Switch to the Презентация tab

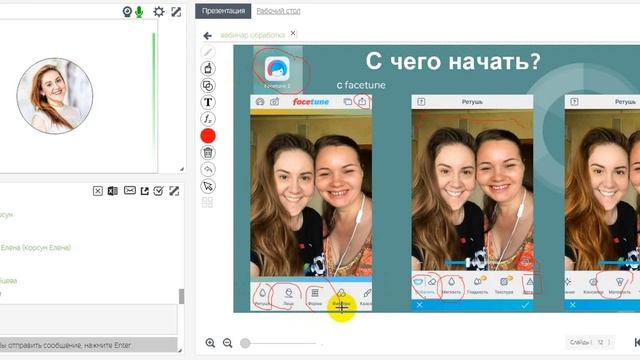point(223,11)
